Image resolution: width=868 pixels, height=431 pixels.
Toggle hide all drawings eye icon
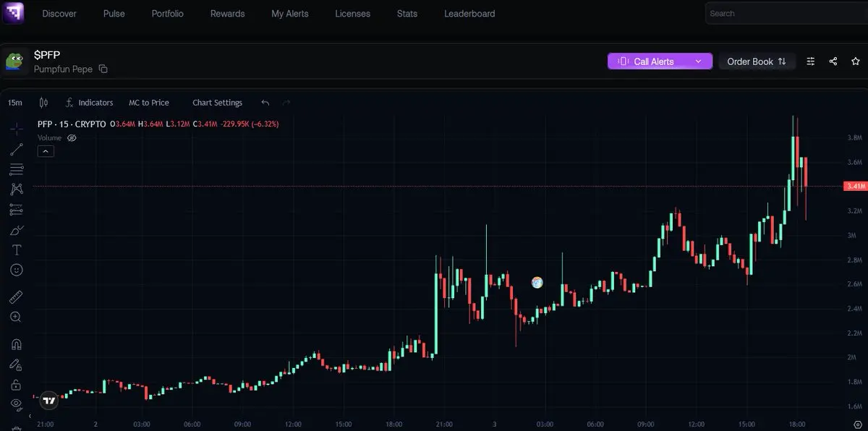click(17, 404)
